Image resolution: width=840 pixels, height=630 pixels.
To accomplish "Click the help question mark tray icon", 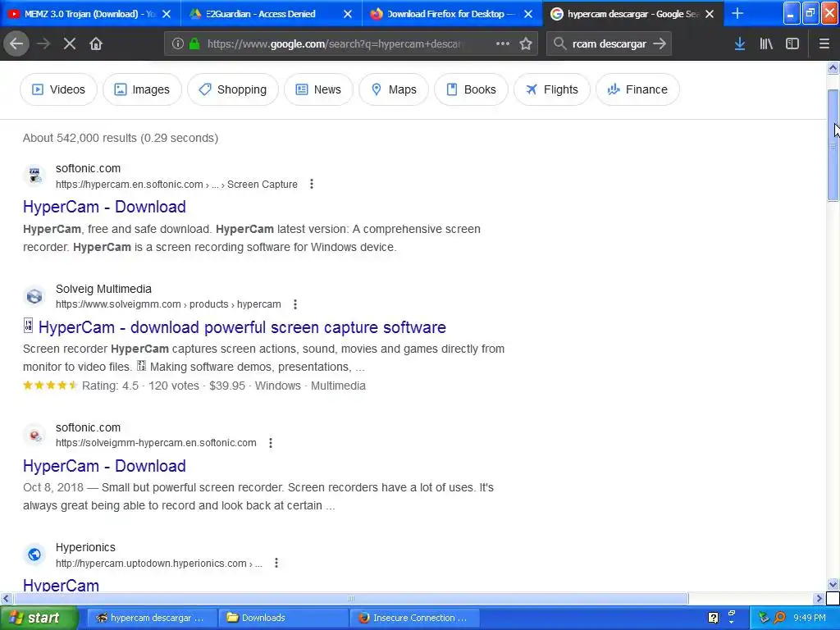I will click(x=714, y=618).
